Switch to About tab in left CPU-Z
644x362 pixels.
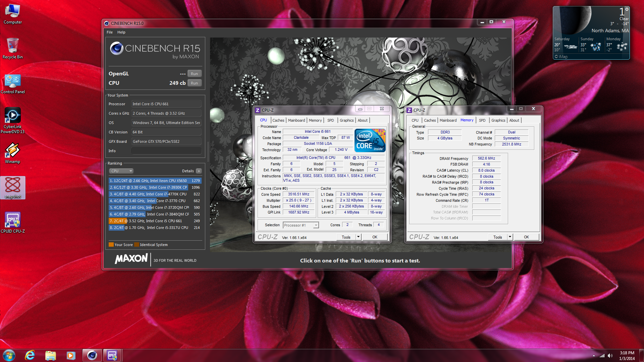click(363, 120)
